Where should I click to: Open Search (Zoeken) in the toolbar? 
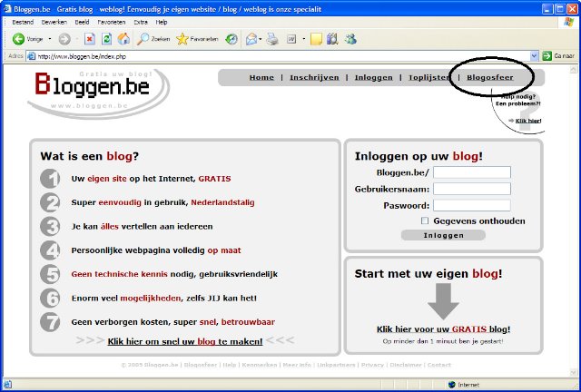coord(153,39)
